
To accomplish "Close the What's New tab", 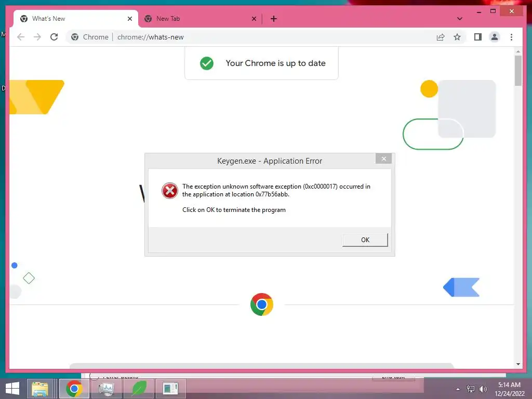I will coord(129,19).
